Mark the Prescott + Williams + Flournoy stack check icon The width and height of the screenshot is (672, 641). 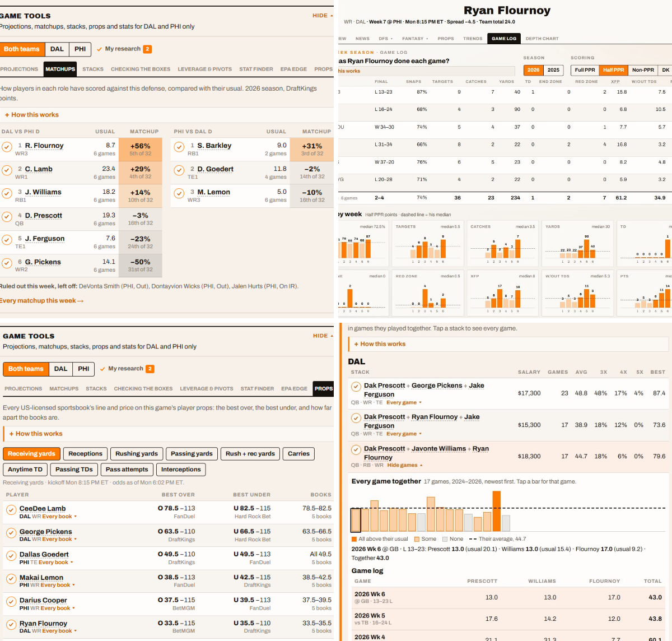coord(356,449)
